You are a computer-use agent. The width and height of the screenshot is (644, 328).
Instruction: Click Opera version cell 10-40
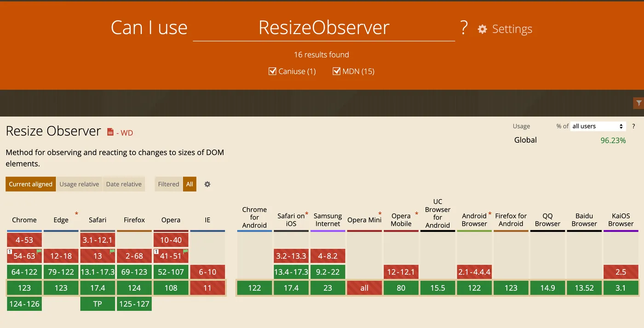171,240
